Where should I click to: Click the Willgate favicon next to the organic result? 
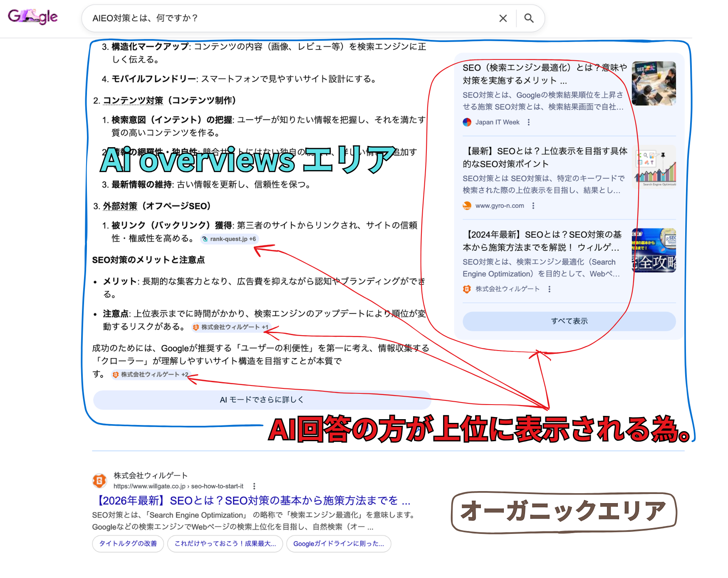(x=100, y=480)
